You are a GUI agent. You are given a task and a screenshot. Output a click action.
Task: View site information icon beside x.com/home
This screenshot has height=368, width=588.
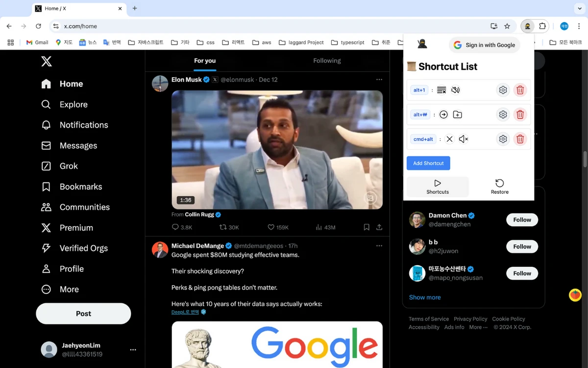click(56, 26)
